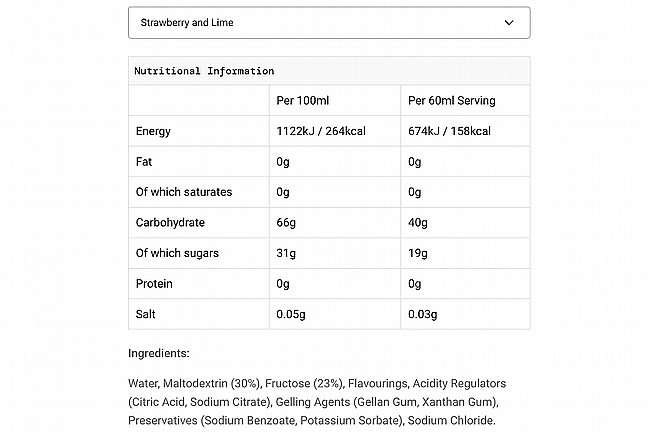Viewport: 650px width, 433px height.
Task: Click the Of which saturates label
Action: 184,192
